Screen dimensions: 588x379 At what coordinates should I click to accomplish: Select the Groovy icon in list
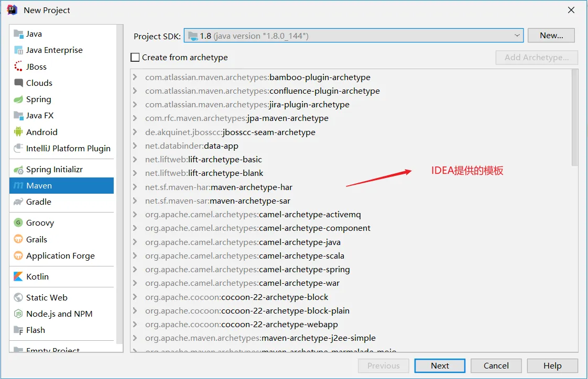18,222
